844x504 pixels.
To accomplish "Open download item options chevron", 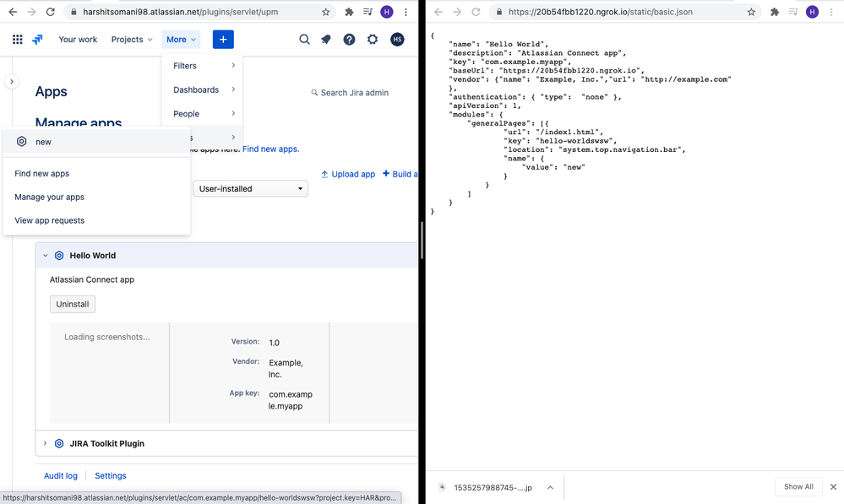I will (550, 488).
